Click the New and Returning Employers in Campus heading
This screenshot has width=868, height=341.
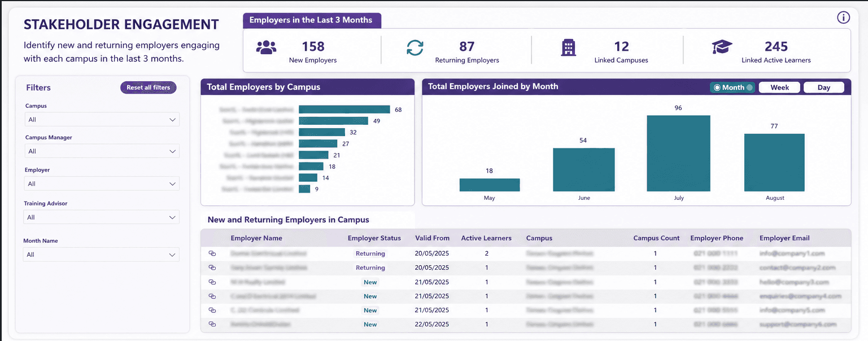click(289, 220)
